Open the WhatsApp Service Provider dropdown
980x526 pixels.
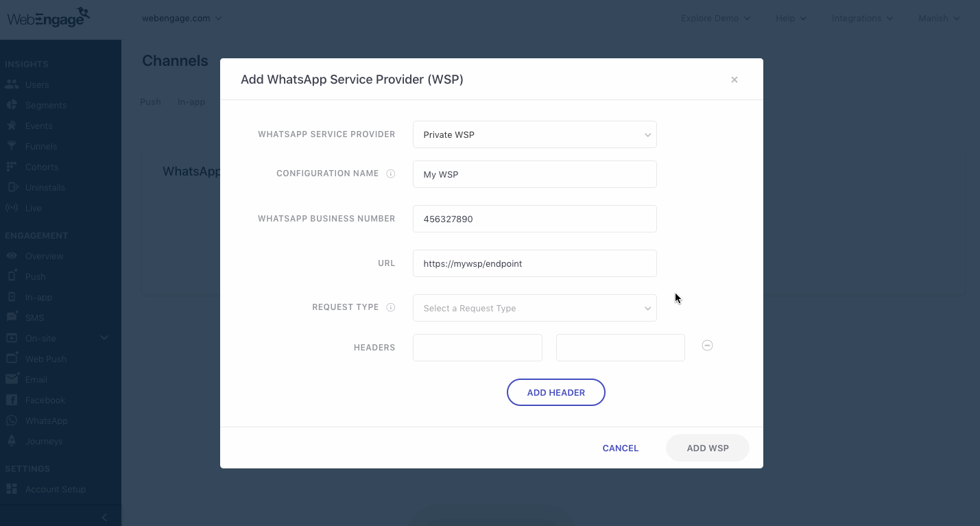535,134
